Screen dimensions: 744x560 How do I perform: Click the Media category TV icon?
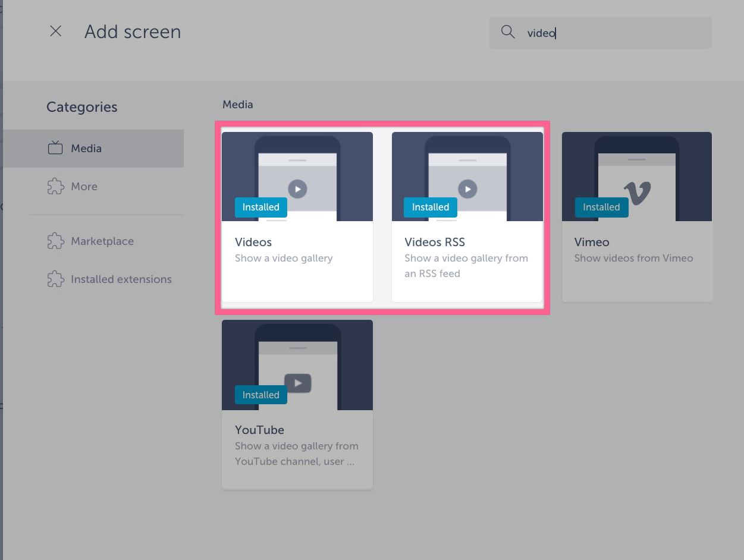coord(55,147)
